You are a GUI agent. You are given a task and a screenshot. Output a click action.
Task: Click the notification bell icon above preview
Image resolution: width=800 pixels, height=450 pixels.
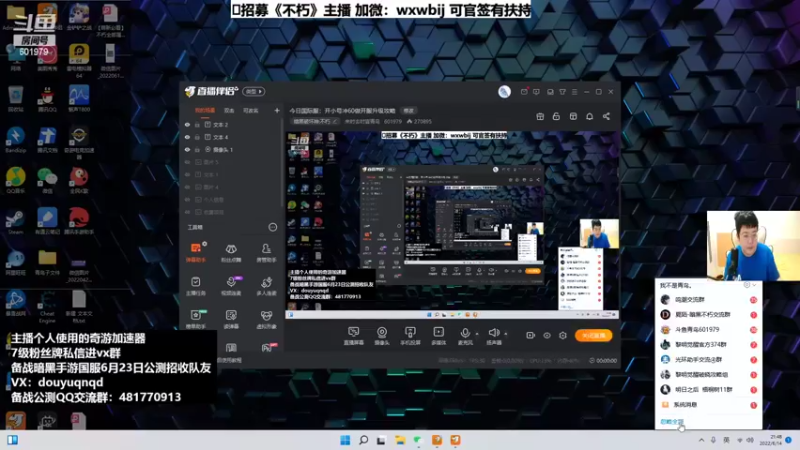click(589, 116)
